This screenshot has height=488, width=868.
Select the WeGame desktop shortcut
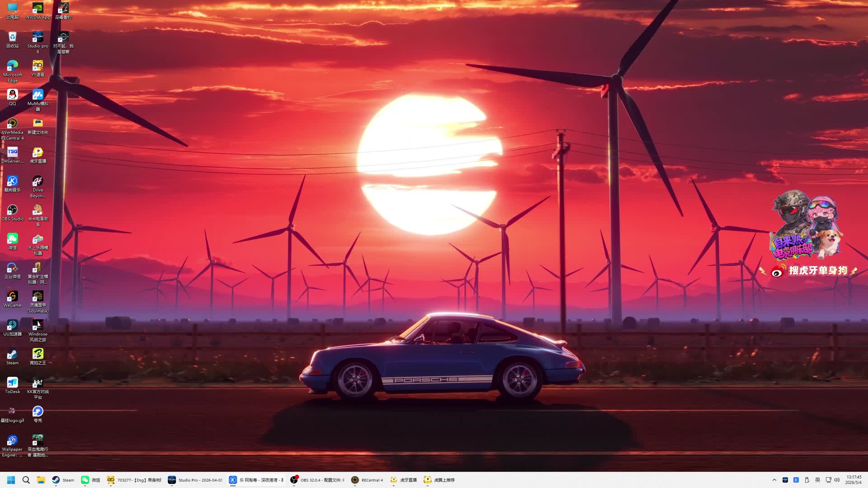(12, 300)
